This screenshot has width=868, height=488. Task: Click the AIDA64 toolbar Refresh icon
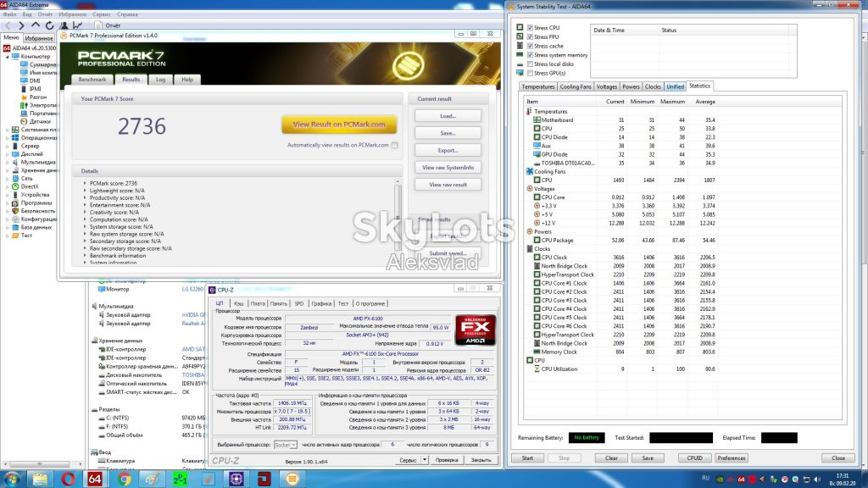(49, 25)
